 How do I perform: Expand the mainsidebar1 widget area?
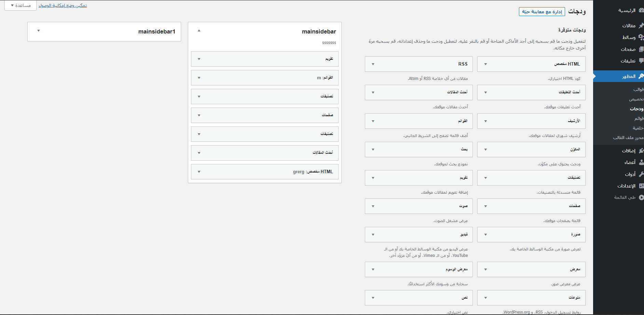click(39, 31)
